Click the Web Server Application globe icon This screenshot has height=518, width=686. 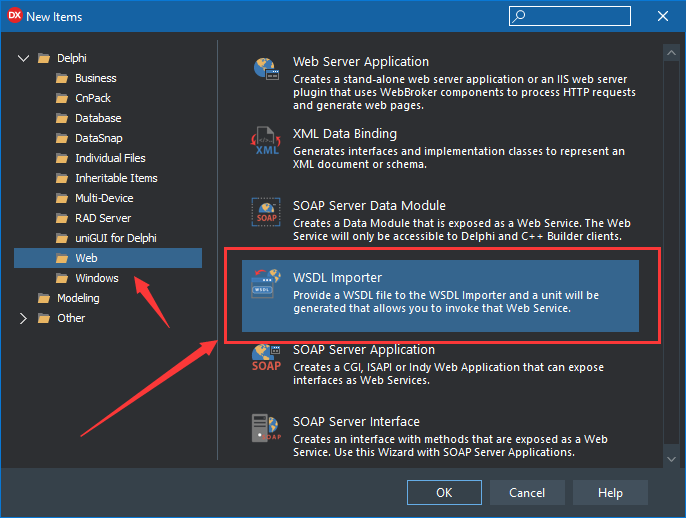[x=266, y=69]
